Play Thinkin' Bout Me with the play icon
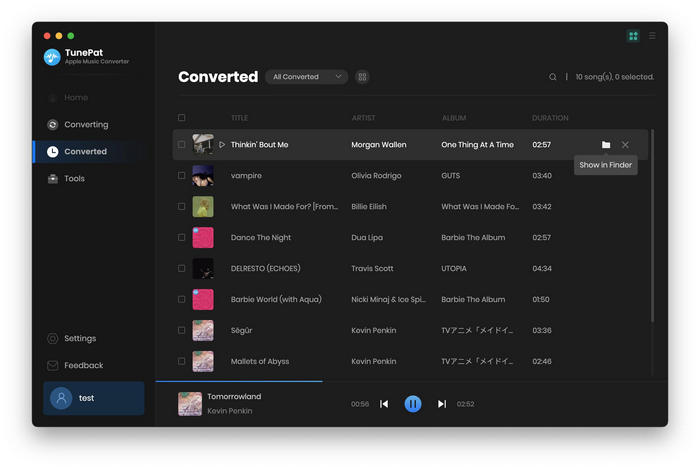The image size is (700, 469). click(222, 145)
